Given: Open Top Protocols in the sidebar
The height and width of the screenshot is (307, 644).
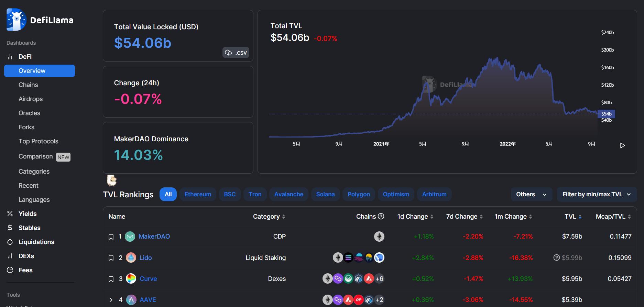Looking at the screenshot, I should pos(39,141).
